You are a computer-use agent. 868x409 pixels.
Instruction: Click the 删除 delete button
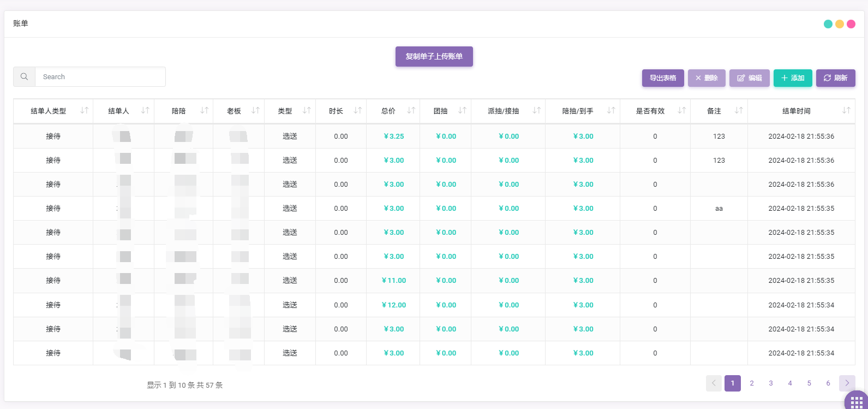pos(707,78)
